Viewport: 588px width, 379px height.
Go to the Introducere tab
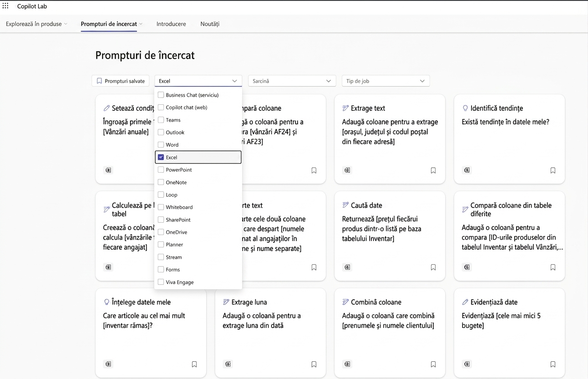tap(171, 24)
